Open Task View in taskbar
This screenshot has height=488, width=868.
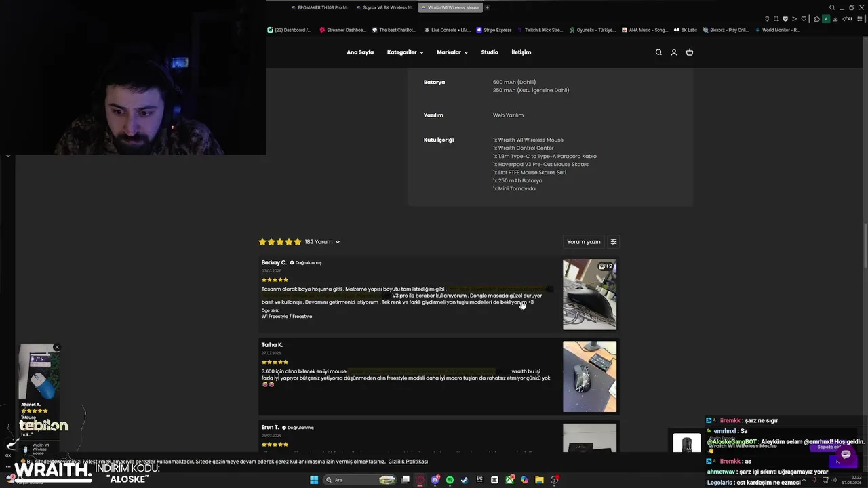pos(406,480)
